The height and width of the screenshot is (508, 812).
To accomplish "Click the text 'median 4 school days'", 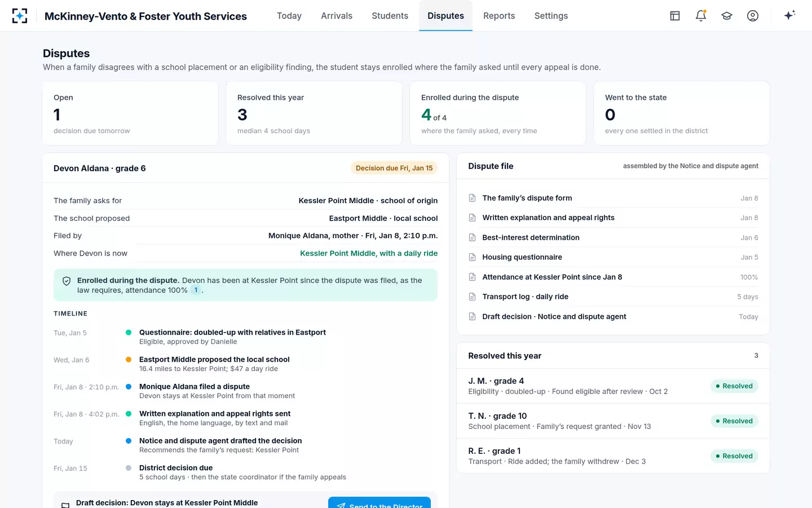I will (x=273, y=131).
